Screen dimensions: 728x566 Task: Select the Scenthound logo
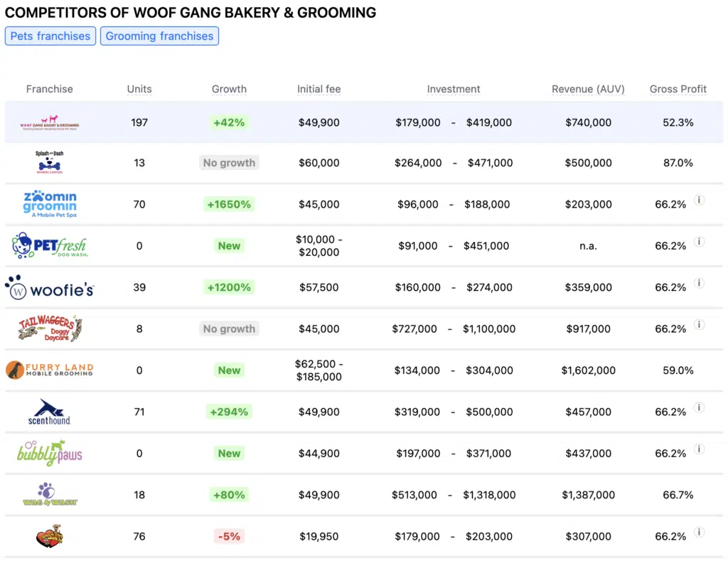[x=49, y=412]
